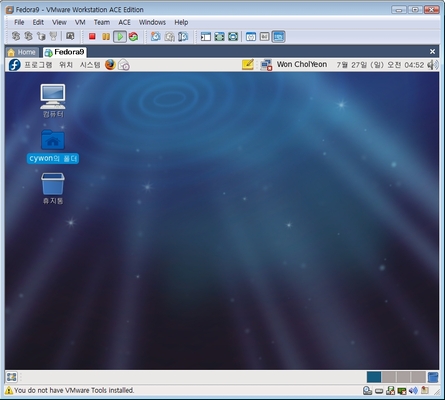The height and width of the screenshot is (400, 445).
Task: Open the sticky notes panel icon
Action: click(x=248, y=65)
